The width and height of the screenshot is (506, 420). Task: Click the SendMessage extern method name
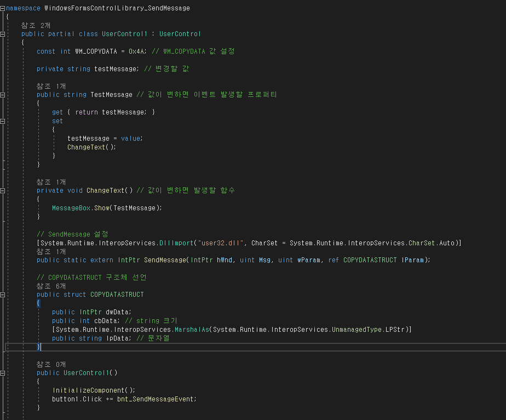(165, 260)
